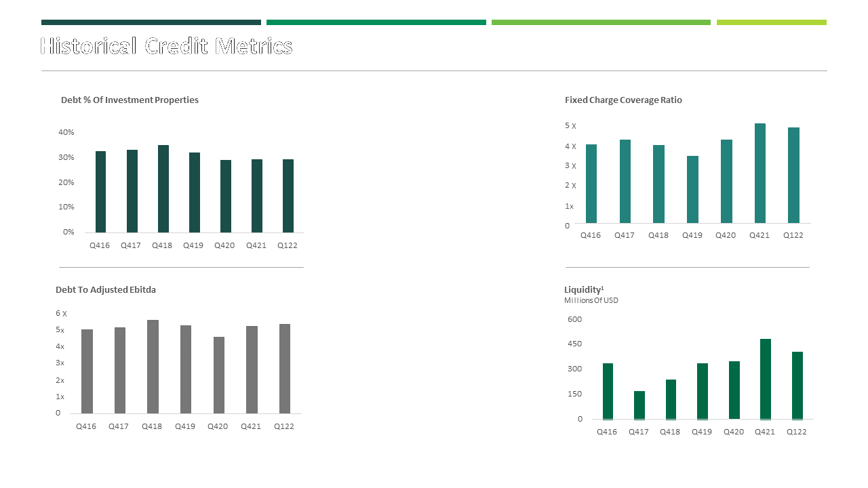Image resolution: width=868 pixels, height=488 pixels.
Task: Select the Q420 bar in Debt To Adjusted Ebitda
Action: click(219, 375)
